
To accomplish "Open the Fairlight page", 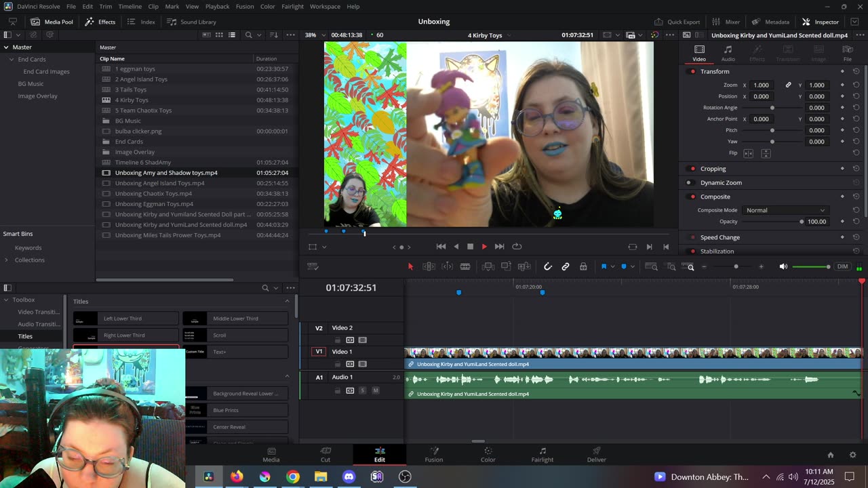I will coord(542,454).
